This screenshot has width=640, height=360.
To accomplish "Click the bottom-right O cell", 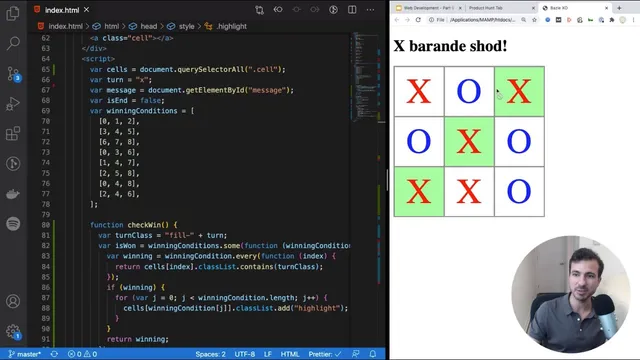I will coord(519,191).
